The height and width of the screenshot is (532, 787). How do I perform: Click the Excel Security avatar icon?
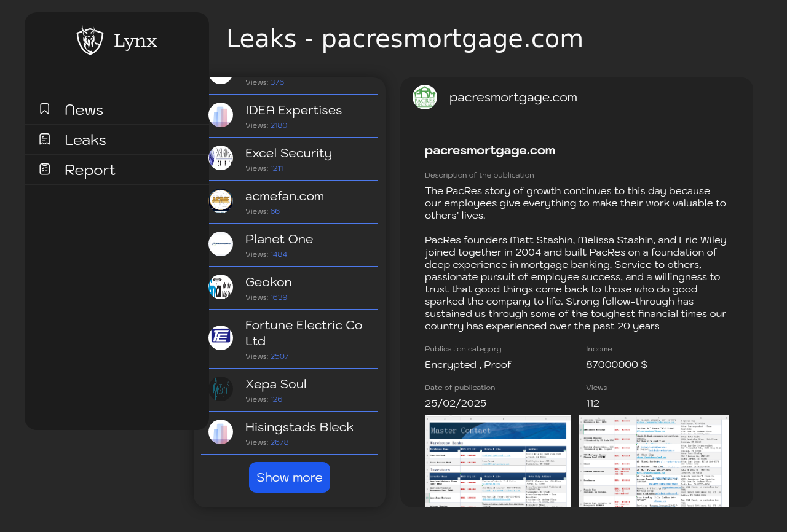(x=221, y=158)
